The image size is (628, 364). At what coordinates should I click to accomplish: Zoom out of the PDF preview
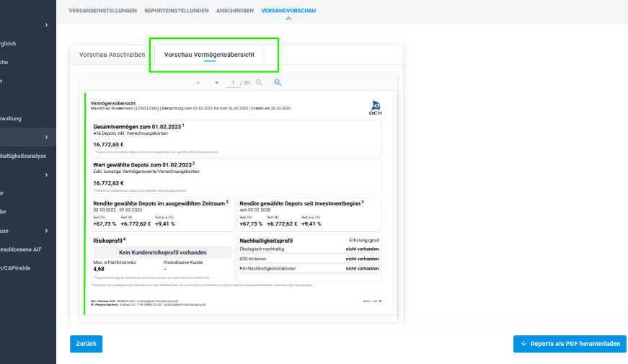pyautogui.click(x=260, y=83)
